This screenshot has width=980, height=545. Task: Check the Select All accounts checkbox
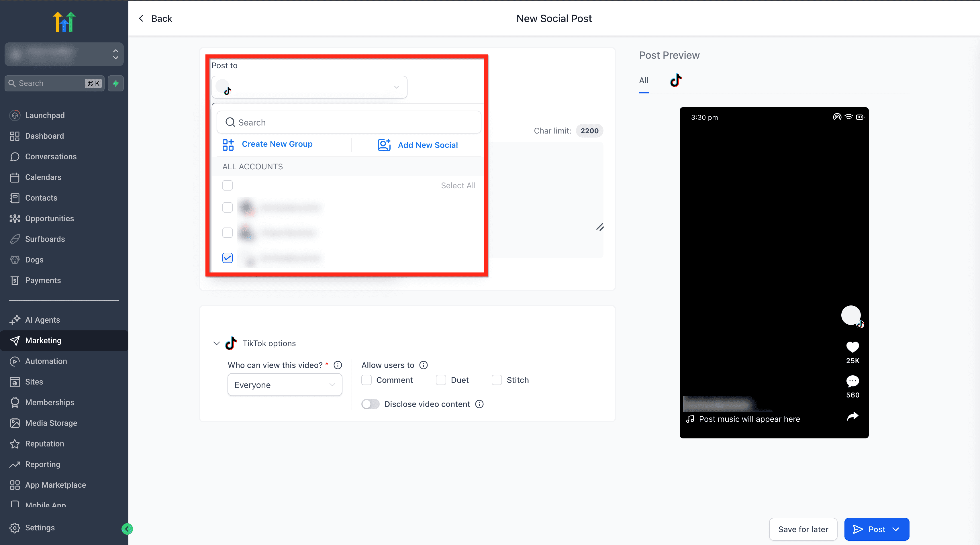228,185
